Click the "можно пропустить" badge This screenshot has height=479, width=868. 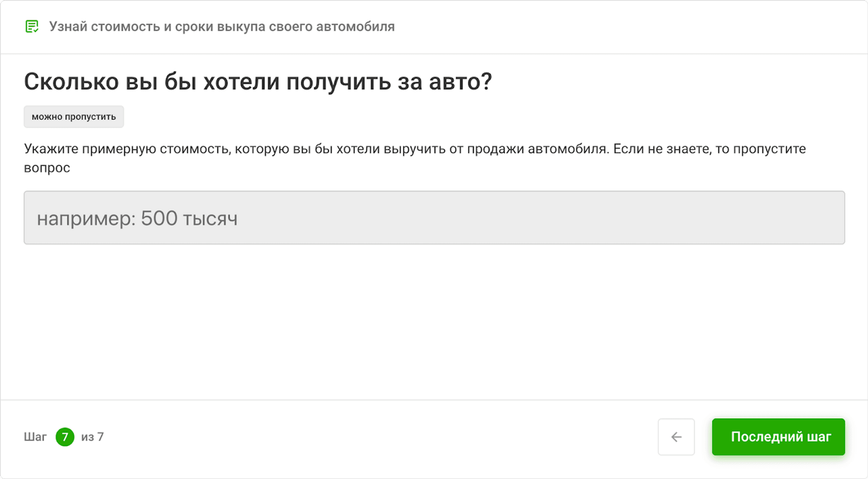click(x=74, y=117)
